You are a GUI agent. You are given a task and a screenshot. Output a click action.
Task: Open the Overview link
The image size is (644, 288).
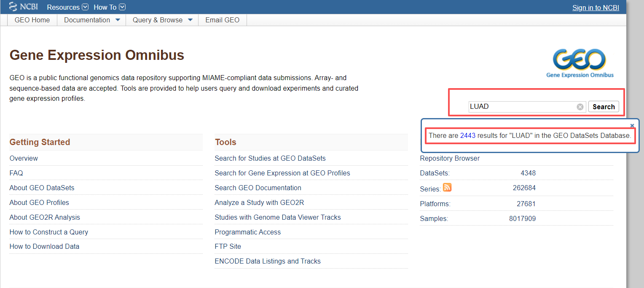click(24, 158)
